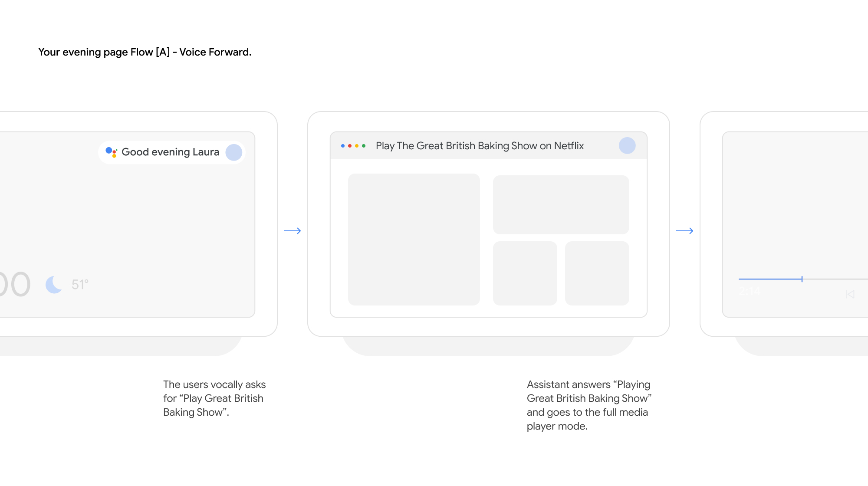
Task: Click the media progress slider handle
Action: click(802, 279)
